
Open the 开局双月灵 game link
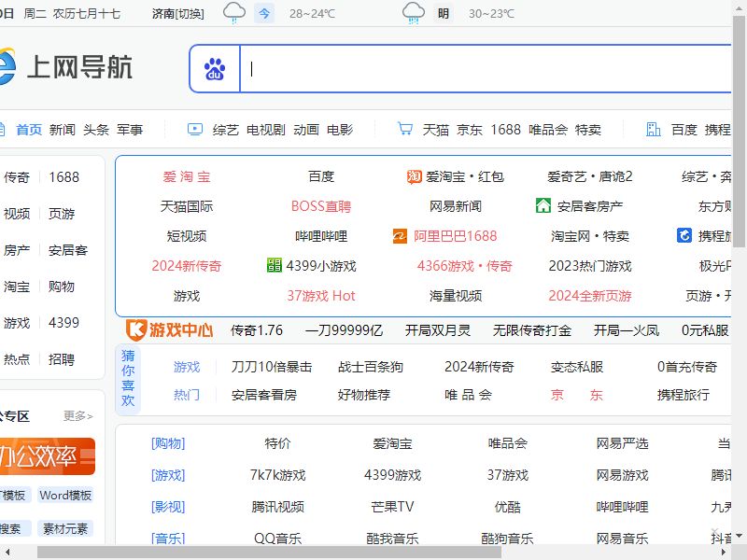[438, 330]
